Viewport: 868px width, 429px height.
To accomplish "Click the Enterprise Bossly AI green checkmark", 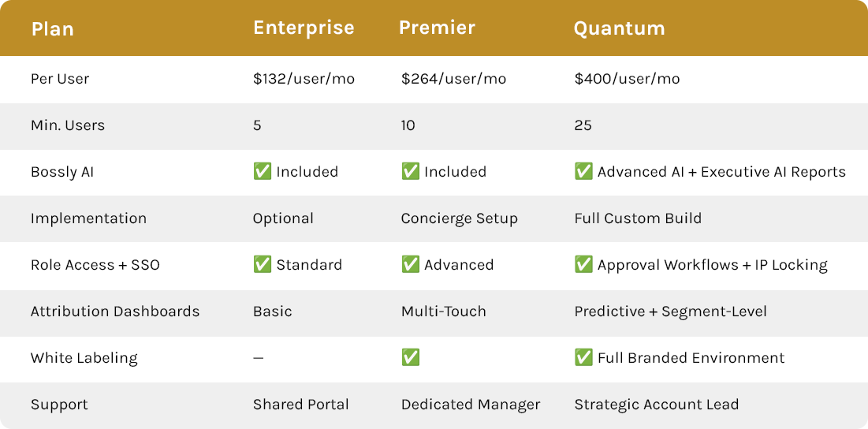I will 263,172.
